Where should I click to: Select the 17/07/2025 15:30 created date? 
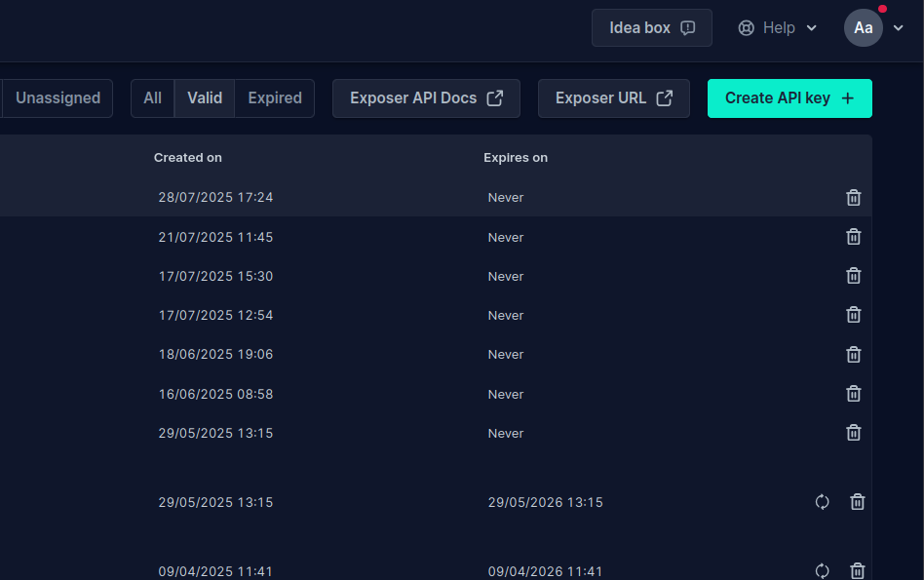[x=215, y=276]
